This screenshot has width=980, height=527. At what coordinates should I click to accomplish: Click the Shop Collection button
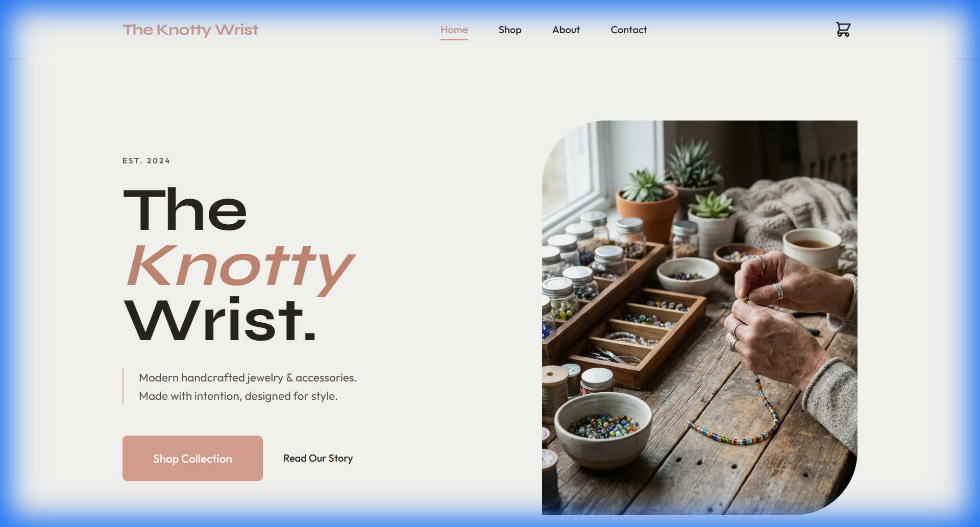pos(192,458)
